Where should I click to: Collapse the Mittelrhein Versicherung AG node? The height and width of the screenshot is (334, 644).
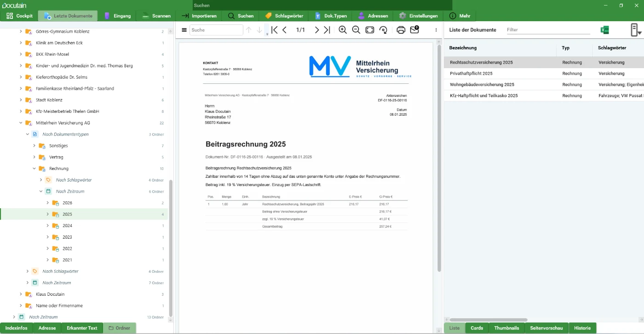pyautogui.click(x=21, y=123)
